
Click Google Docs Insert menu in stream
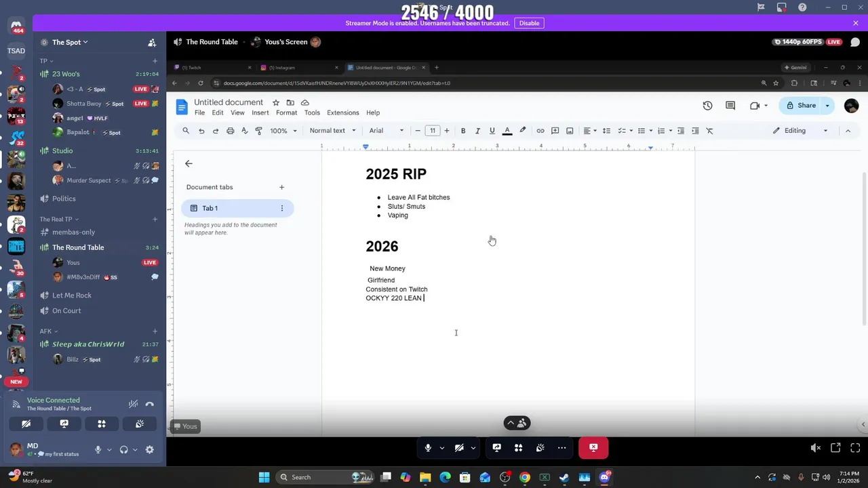click(260, 113)
